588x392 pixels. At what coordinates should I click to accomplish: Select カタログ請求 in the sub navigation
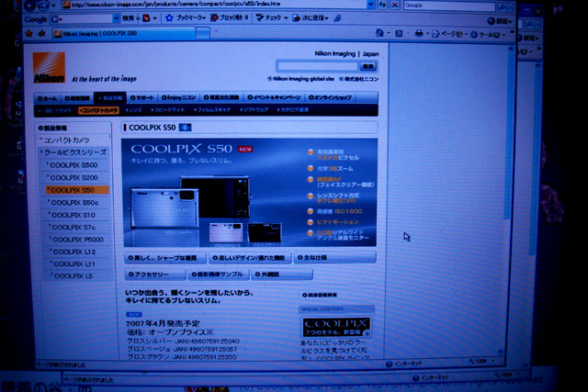tap(293, 110)
